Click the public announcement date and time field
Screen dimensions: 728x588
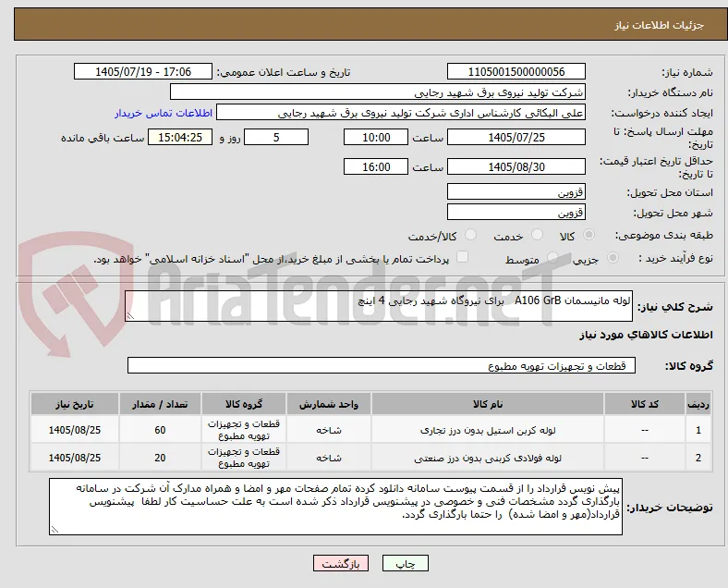[143, 71]
